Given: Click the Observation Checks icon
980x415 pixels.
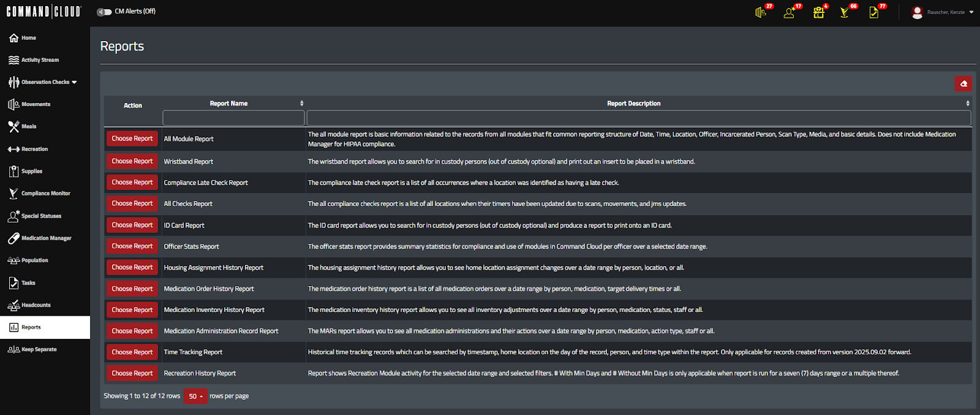Looking at the screenshot, I should (x=13, y=82).
